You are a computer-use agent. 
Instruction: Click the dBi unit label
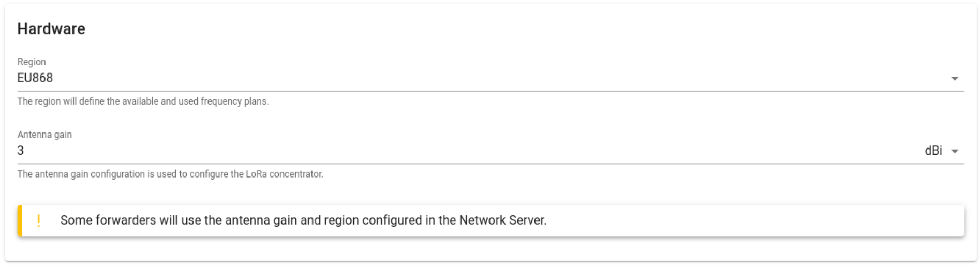(x=933, y=151)
